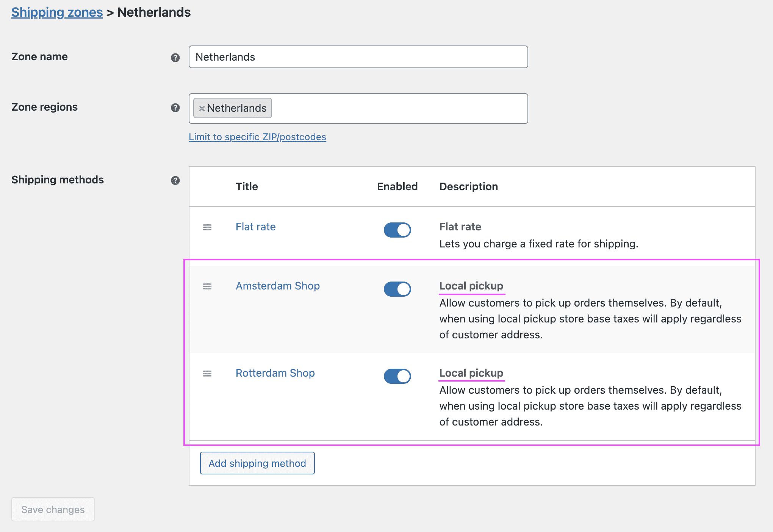Viewport: 773px width, 532px height.
Task: Open the Rotterdam Shop method settings
Action: [x=275, y=373]
